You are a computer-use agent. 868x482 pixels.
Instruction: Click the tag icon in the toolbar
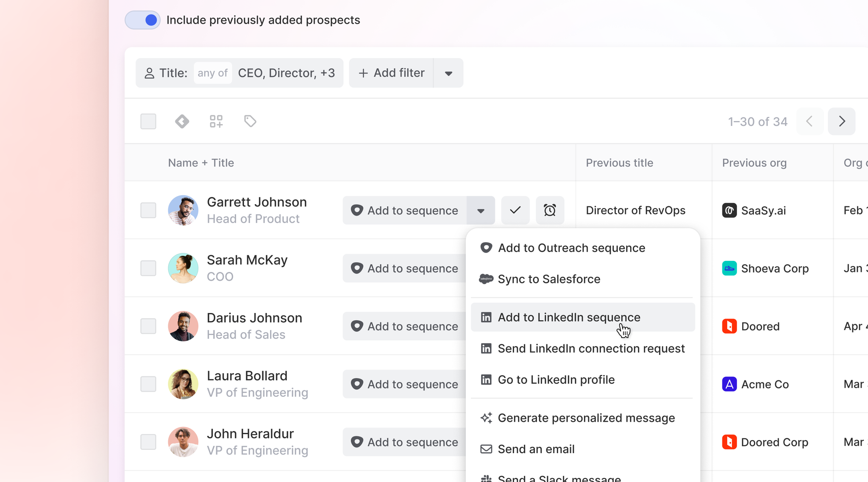click(250, 122)
